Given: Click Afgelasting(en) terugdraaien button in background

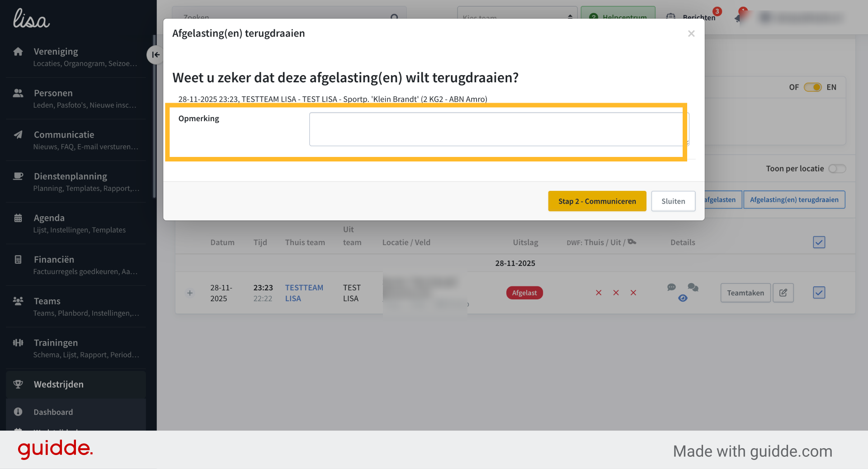Looking at the screenshot, I should (x=794, y=200).
